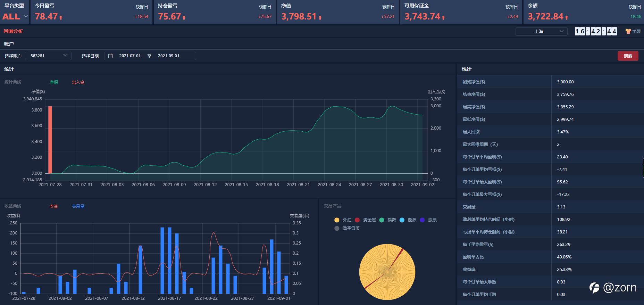Image resolution: width=644 pixels, height=305 pixels.
Task: Click the gray 数字货币 legend dot
Action: [337, 228]
